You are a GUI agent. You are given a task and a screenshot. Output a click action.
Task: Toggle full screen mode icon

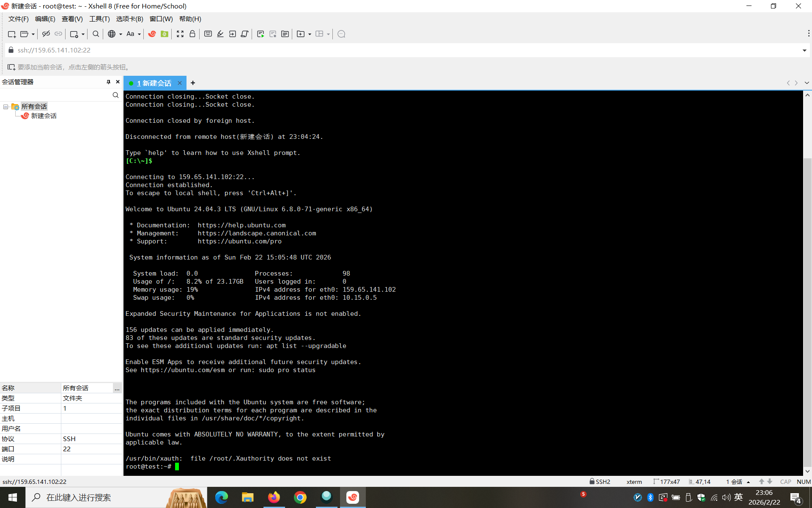pos(180,34)
